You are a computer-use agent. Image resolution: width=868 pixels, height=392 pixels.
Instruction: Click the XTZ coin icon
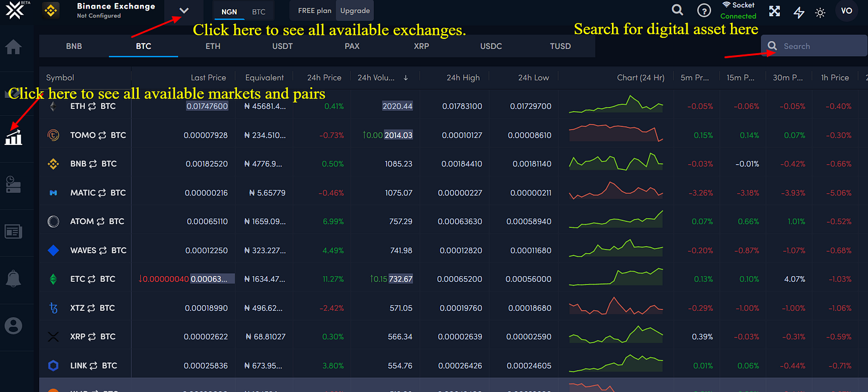53,308
